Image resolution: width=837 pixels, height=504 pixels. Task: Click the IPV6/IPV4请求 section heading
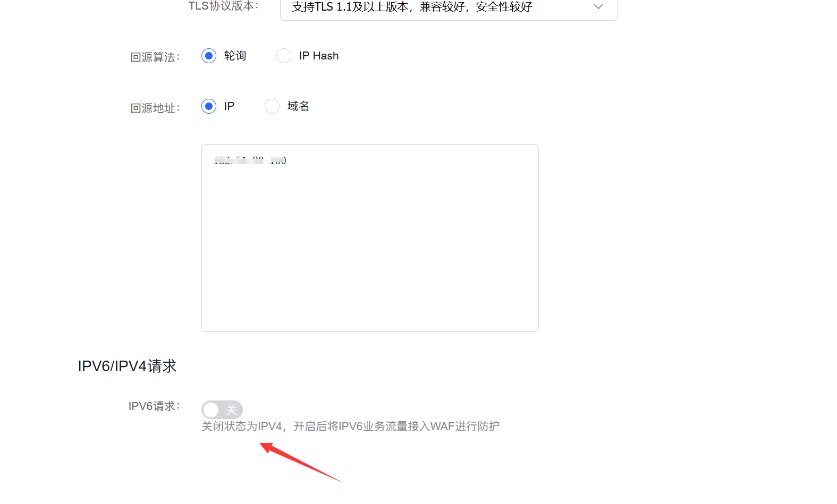coord(127,366)
